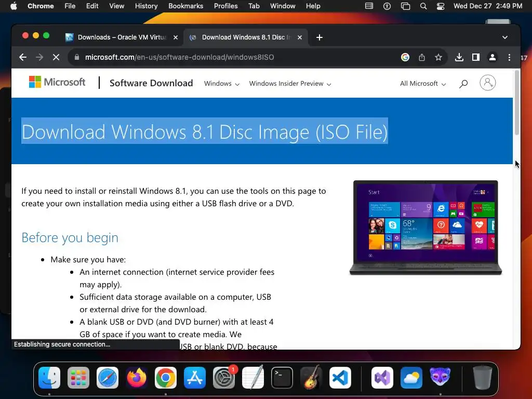
Task: Open the Window menu
Action: point(283,6)
